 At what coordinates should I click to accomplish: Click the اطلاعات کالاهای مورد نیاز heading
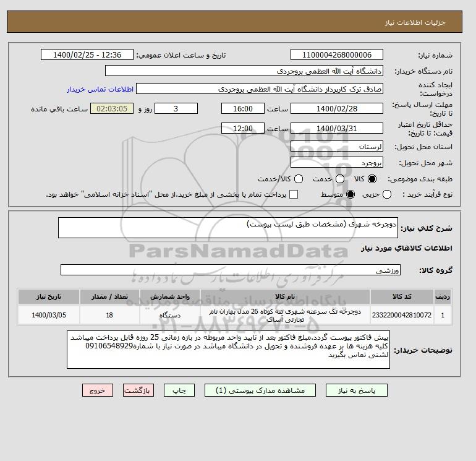click(x=407, y=248)
